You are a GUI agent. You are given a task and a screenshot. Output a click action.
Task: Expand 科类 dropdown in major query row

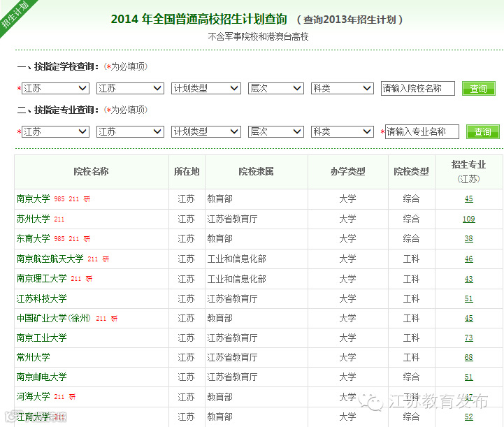click(x=343, y=131)
